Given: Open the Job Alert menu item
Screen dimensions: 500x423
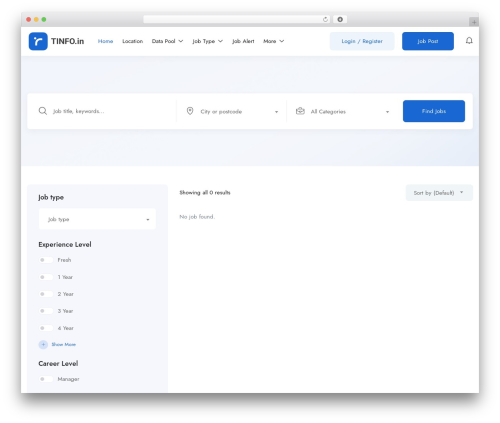Looking at the screenshot, I should tap(243, 41).
